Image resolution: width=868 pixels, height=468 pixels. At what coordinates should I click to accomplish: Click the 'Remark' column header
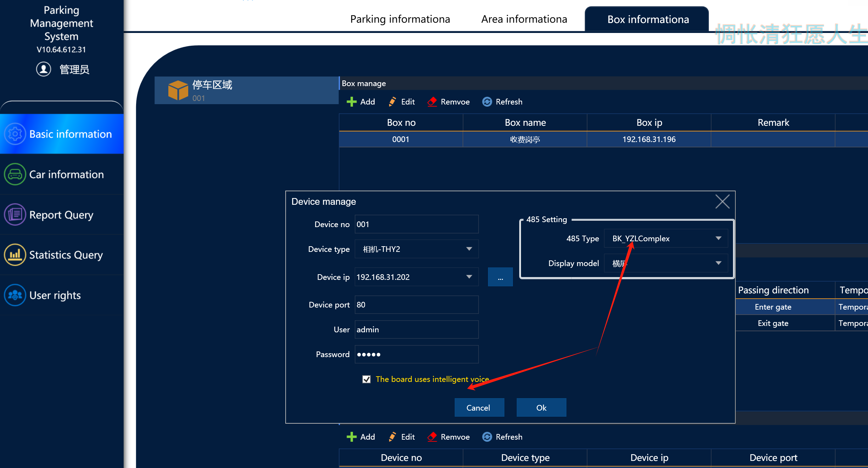click(x=773, y=123)
